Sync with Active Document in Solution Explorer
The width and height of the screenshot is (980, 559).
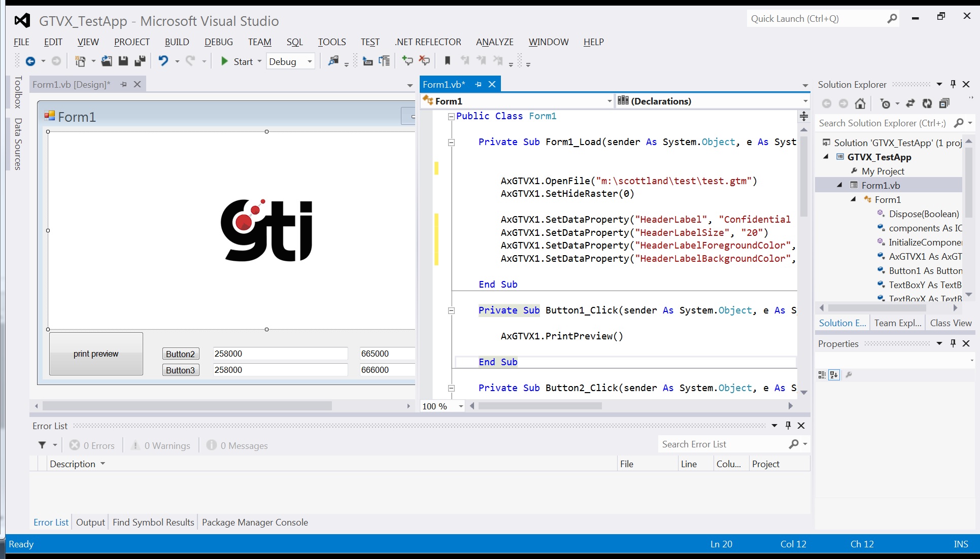tap(910, 103)
